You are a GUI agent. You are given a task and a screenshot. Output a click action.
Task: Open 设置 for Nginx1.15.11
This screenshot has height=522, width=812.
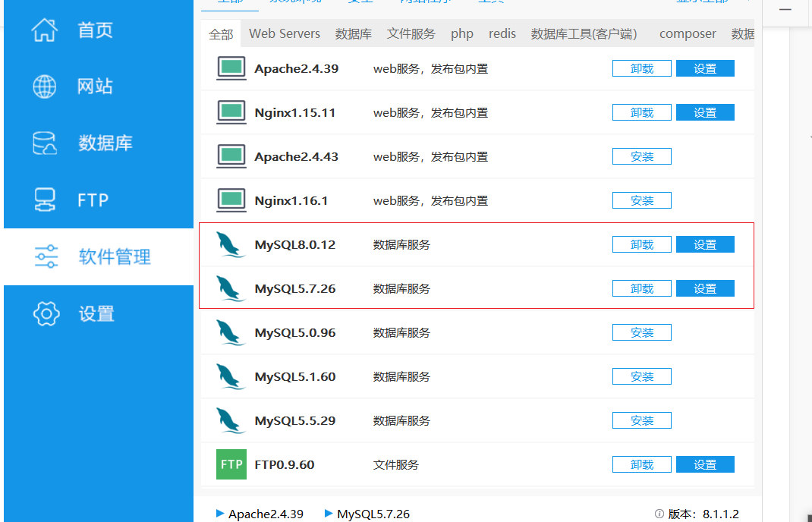pyautogui.click(x=705, y=112)
